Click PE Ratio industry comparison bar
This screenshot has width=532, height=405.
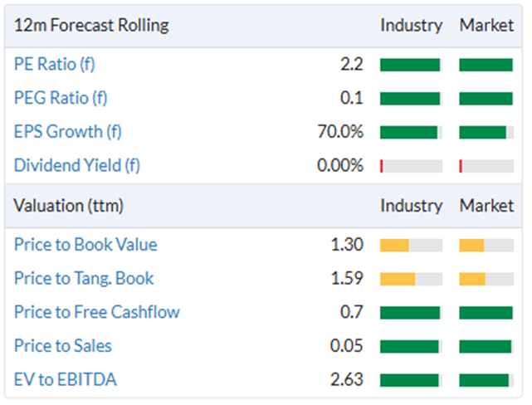click(411, 65)
